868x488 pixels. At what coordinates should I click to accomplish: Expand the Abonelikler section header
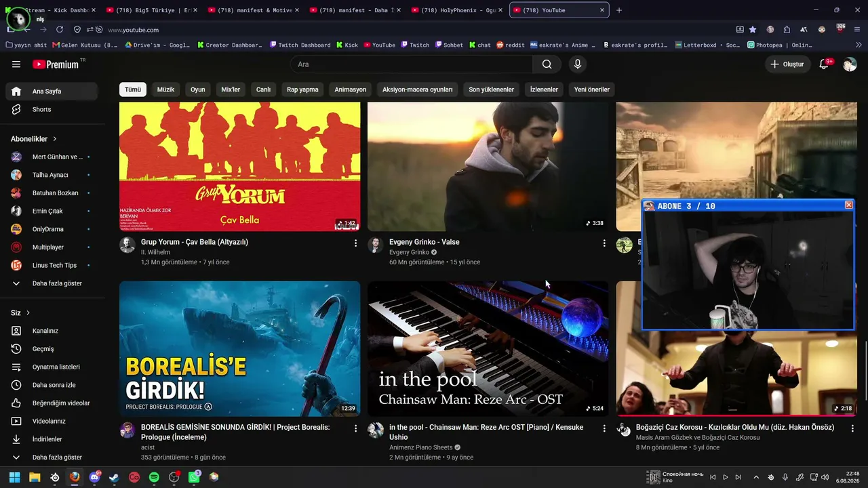(x=34, y=139)
